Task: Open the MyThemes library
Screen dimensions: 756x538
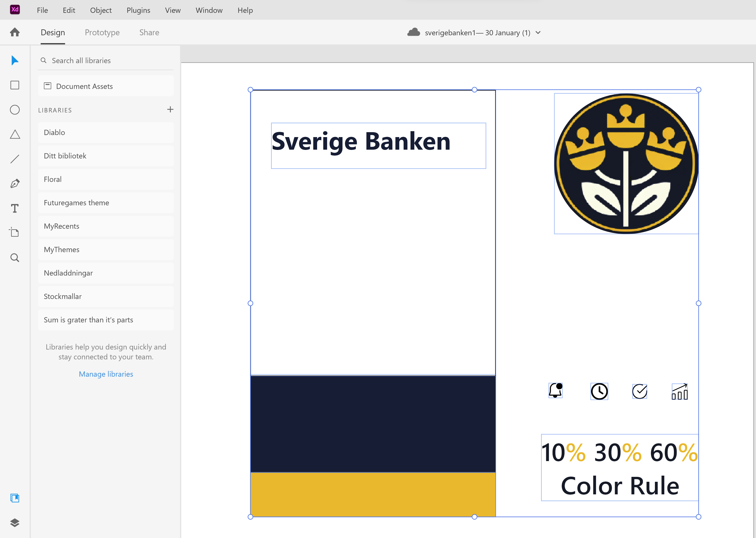Action: 106,250
